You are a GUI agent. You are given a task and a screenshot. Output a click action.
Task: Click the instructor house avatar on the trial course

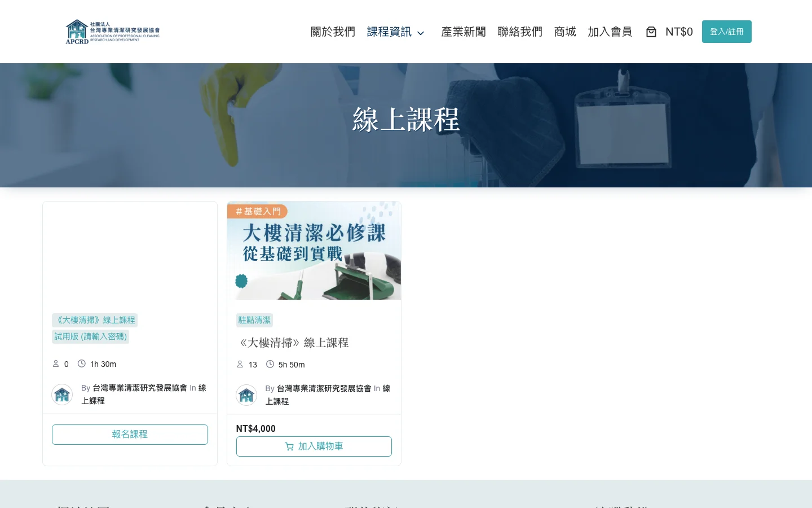click(62, 395)
